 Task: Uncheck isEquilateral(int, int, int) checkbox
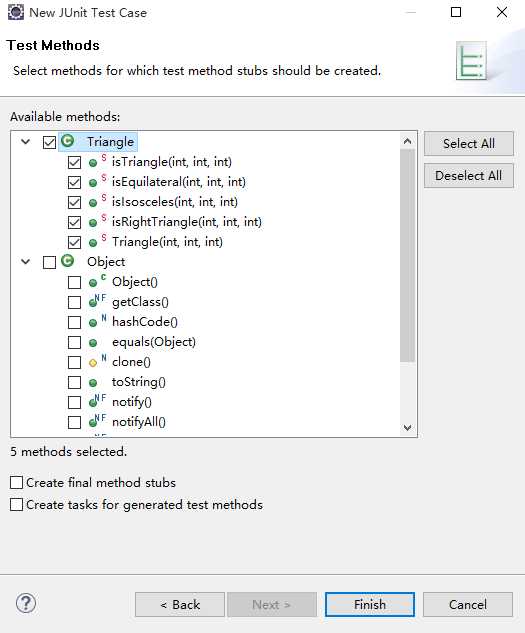pos(74,182)
